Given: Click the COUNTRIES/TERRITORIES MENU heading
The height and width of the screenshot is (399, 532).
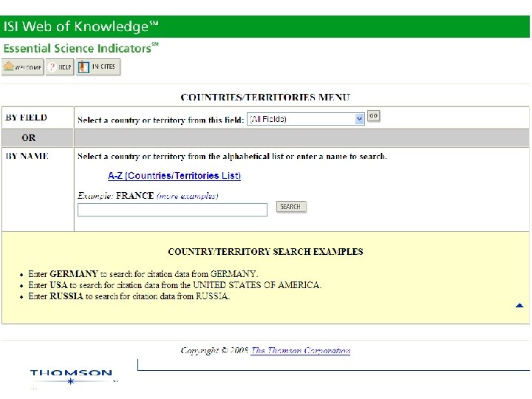Looking at the screenshot, I should (265, 98).
